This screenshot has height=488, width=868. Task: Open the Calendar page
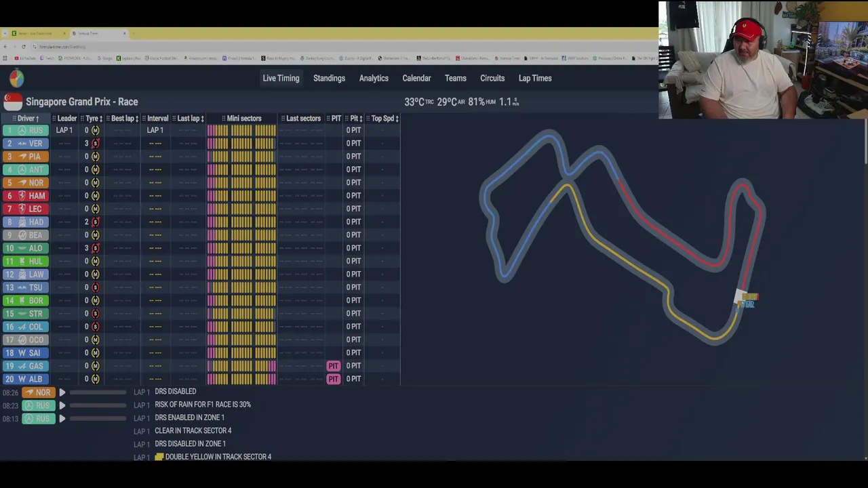(416, 78)
